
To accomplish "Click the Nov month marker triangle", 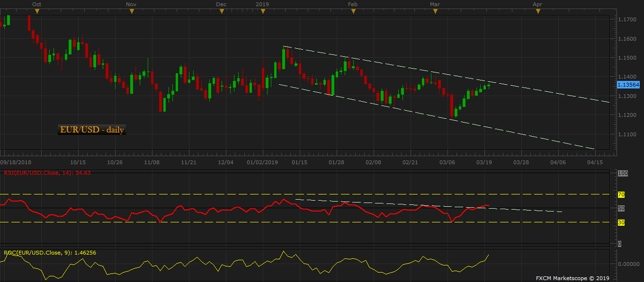I will pyautogui.click(x=132, y=12).
